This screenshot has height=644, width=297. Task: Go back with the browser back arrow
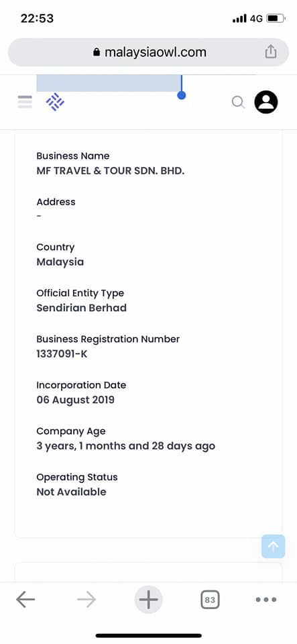point(25,600)
